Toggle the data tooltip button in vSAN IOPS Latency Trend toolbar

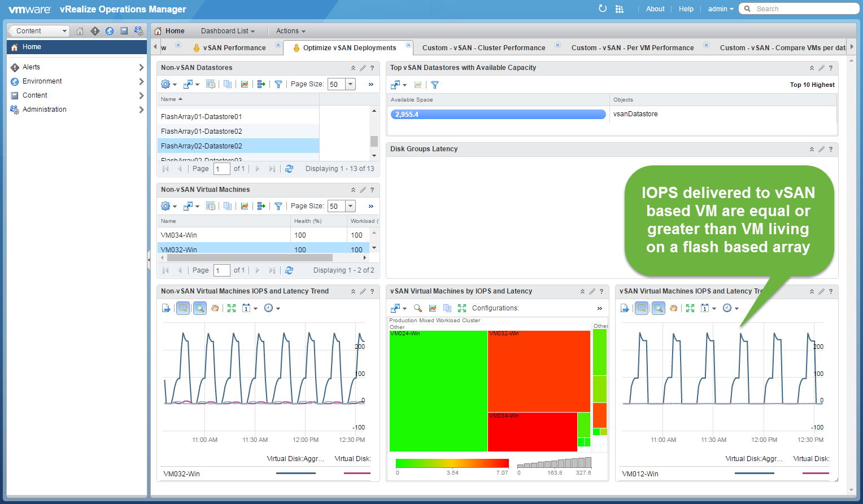(x=642, y=308)
